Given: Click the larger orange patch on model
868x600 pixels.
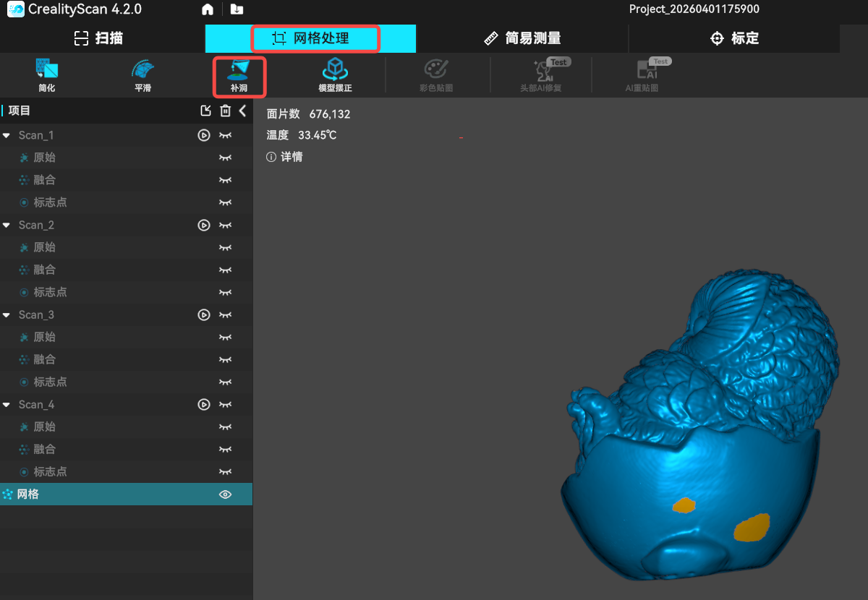Looking at the screenshot, I should pos(752,528).
